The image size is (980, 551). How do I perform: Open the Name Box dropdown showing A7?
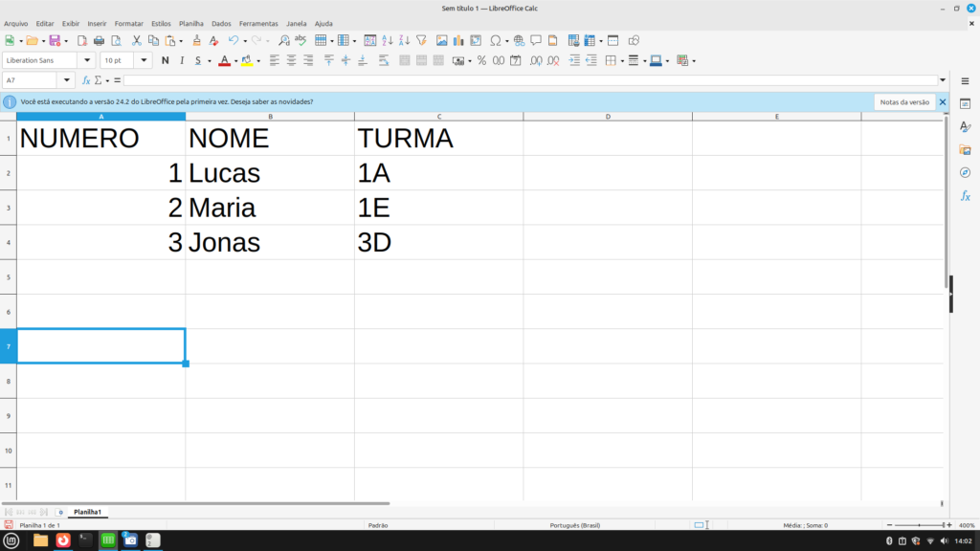coord(66,80)
